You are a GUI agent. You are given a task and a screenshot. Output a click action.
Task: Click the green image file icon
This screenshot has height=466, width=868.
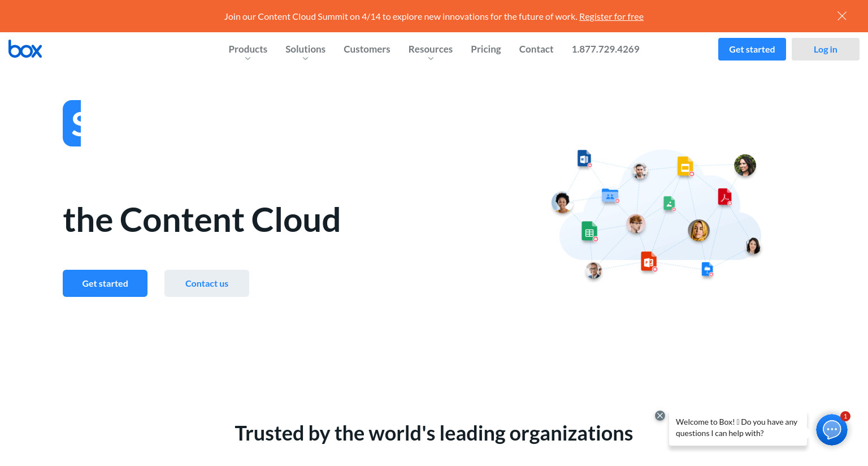click(x=670, y=204)
